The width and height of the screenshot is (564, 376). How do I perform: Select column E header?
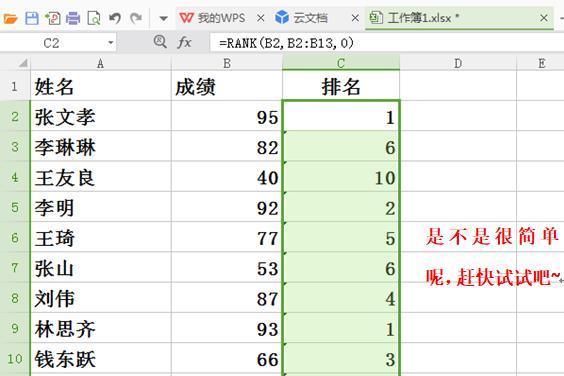click(541, 63)
